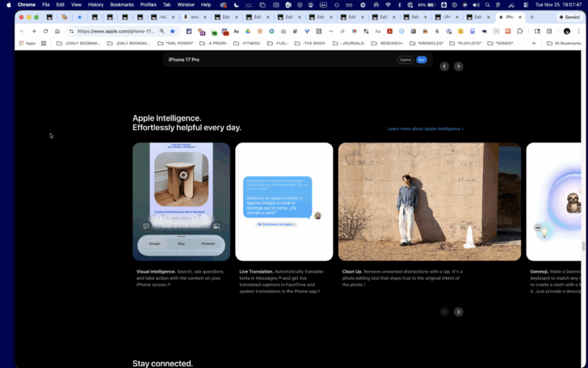Open Learn more about Apple Intelligence link
Image resolution: width=588 pixels, height=368 pixels.
(x=425, y=129)
